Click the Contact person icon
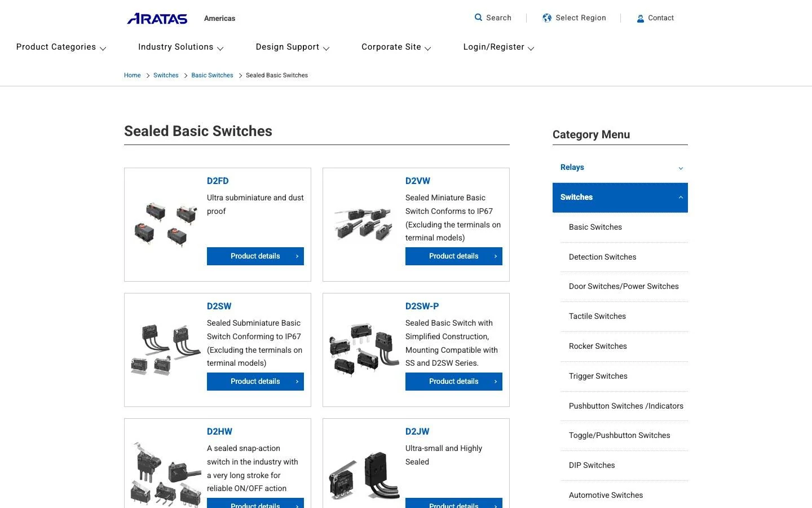This screenshot has width=812, height=508. click(641, 19)
